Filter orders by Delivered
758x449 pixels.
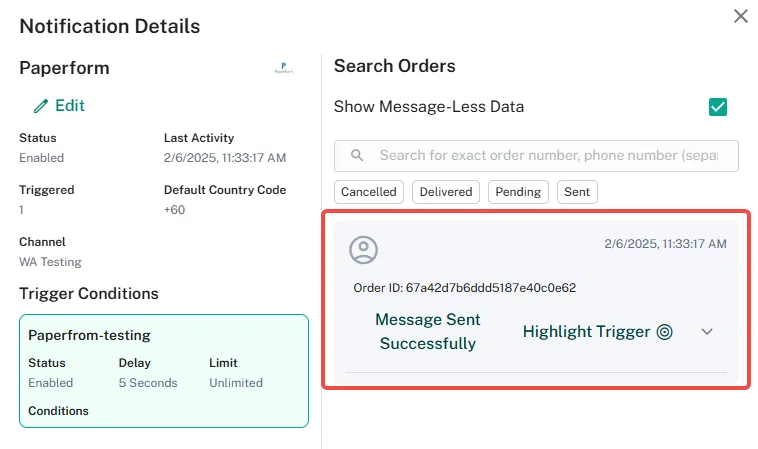445,192
